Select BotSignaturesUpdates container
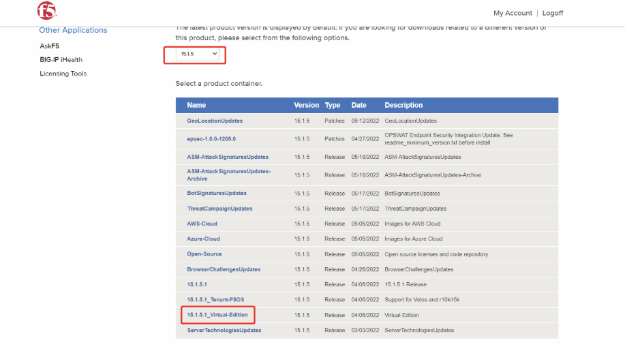The height and width of the screenshot is (364, 625). point(217,194)
